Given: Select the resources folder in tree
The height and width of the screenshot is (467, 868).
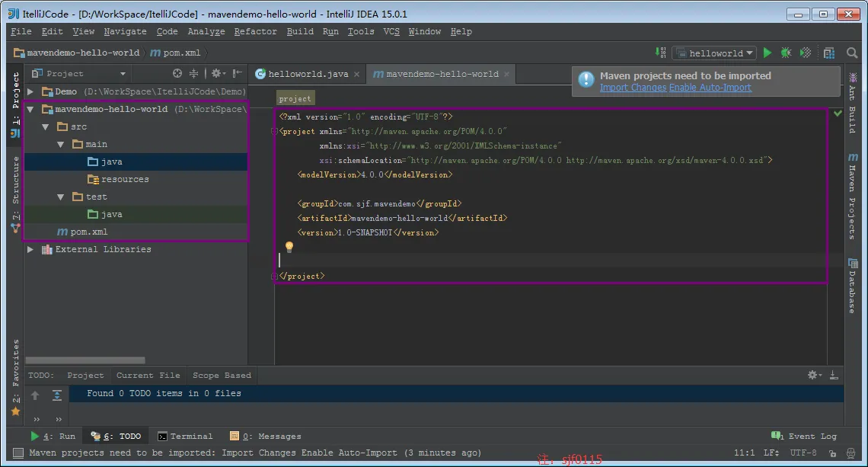Looking at the screenshot, I should tap(118, 179).
